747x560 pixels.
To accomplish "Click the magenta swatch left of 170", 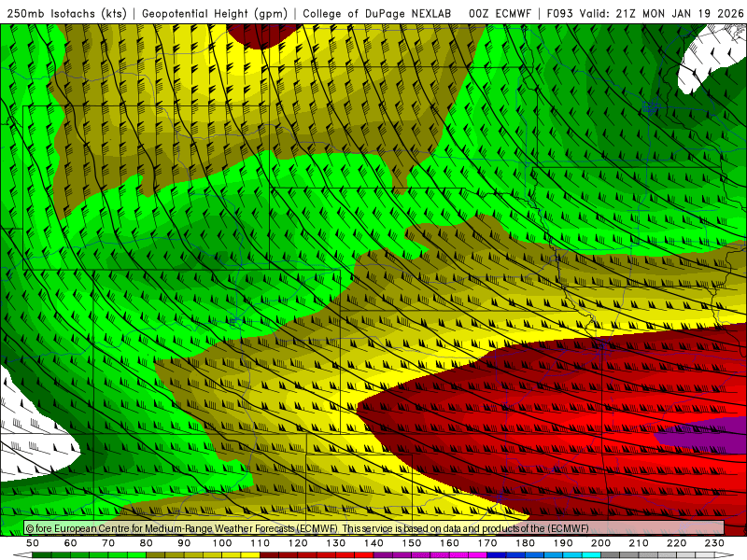I will (x=477, y=555).
